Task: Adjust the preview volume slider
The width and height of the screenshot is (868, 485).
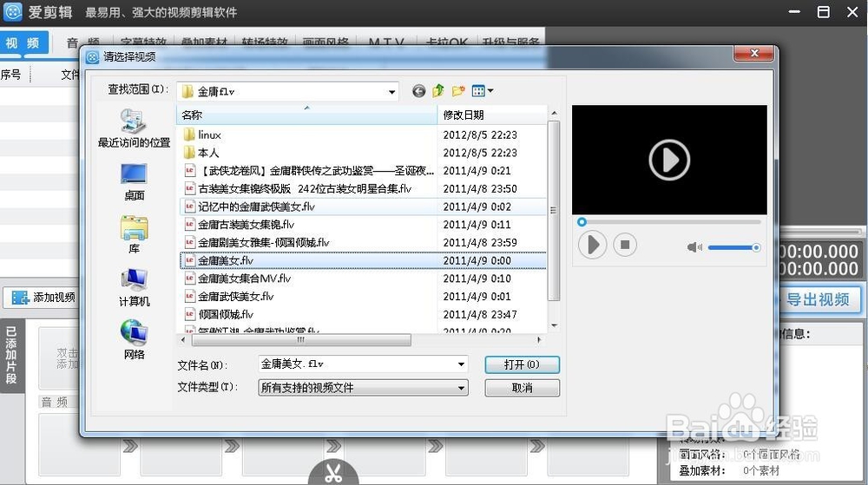Action: click(733, 247)
